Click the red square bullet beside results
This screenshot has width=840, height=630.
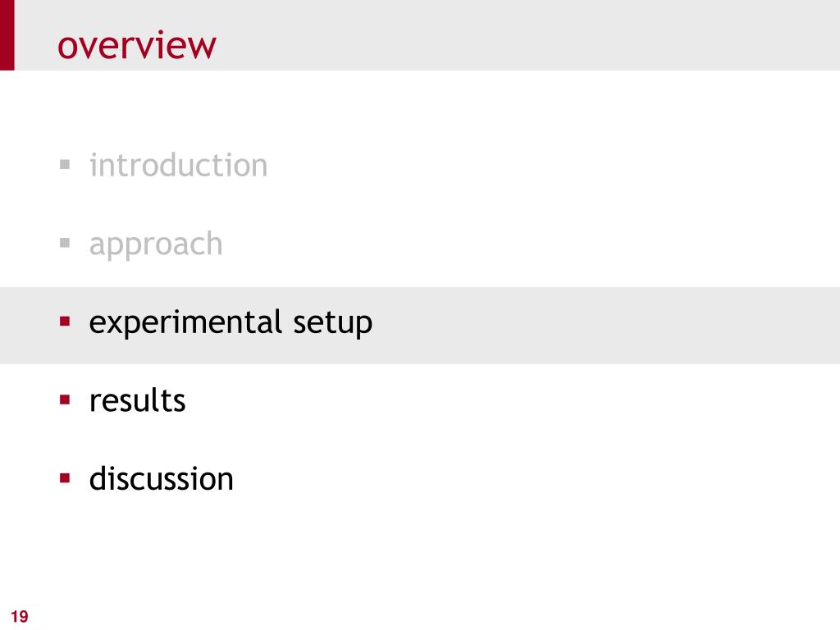[65, 399]
